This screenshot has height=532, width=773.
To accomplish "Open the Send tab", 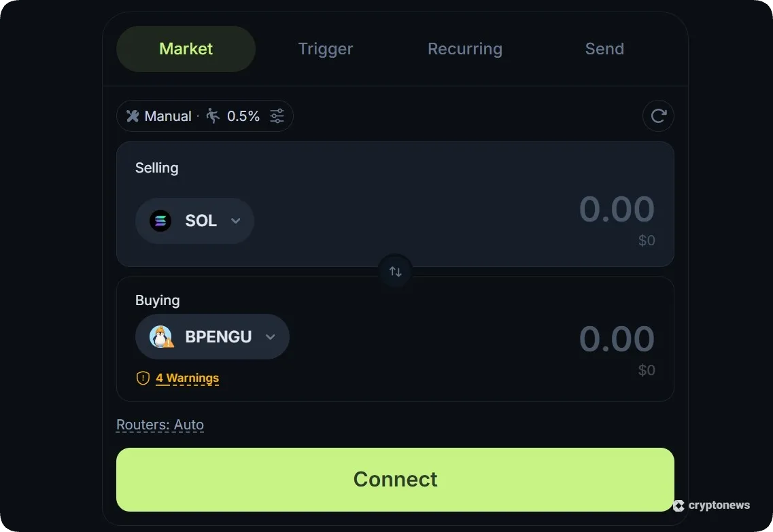I will coord(604,48).
